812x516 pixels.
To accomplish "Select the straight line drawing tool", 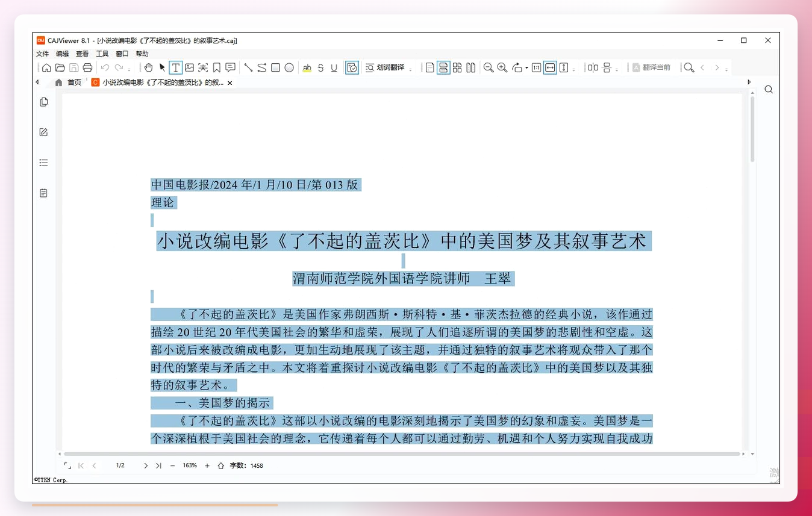I will (248, 67).
